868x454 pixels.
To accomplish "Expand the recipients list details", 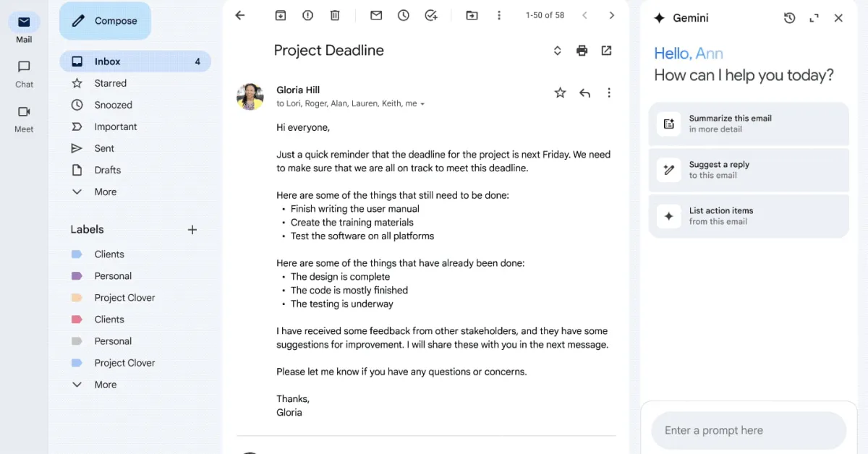I will 420,103.
